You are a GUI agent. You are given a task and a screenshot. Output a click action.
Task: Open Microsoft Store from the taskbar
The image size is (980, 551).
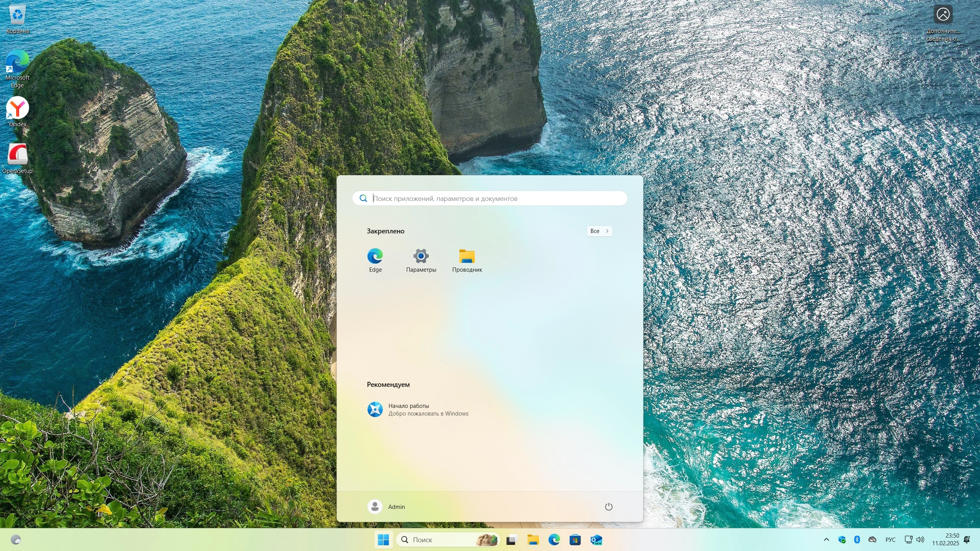[575, 540]
